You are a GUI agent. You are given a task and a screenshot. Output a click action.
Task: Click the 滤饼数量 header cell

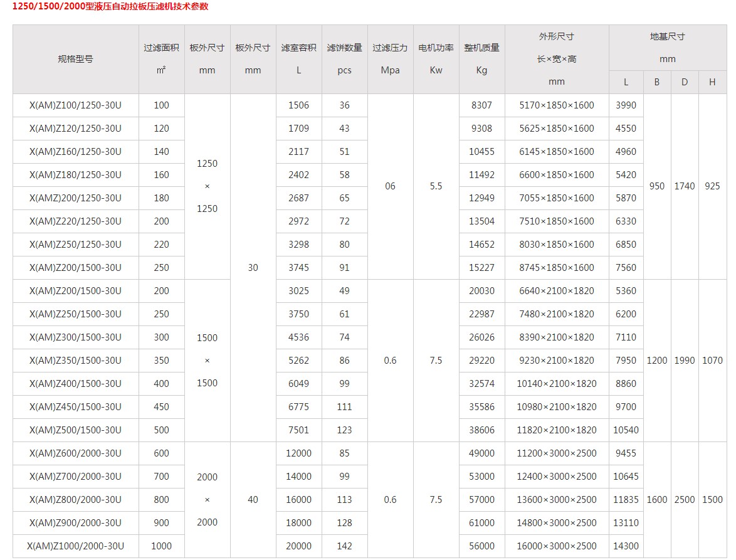[344, 60]
